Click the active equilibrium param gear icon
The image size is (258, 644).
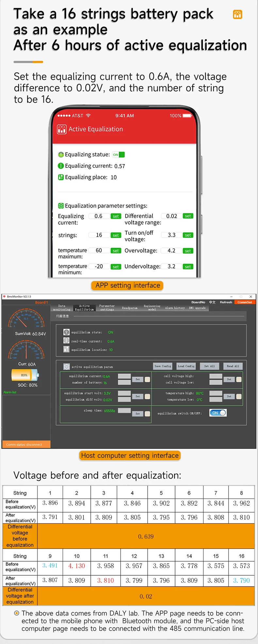coord(66,366)
